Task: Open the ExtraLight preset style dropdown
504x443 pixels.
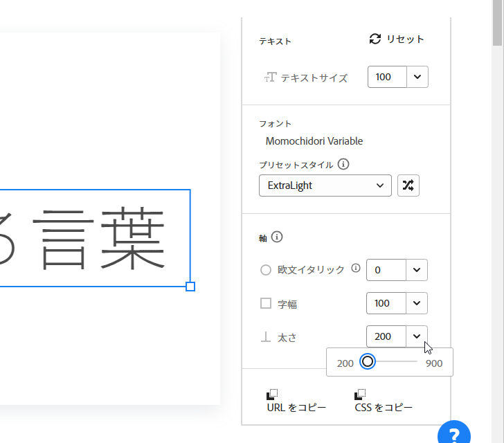Action: tap(325, 186)
